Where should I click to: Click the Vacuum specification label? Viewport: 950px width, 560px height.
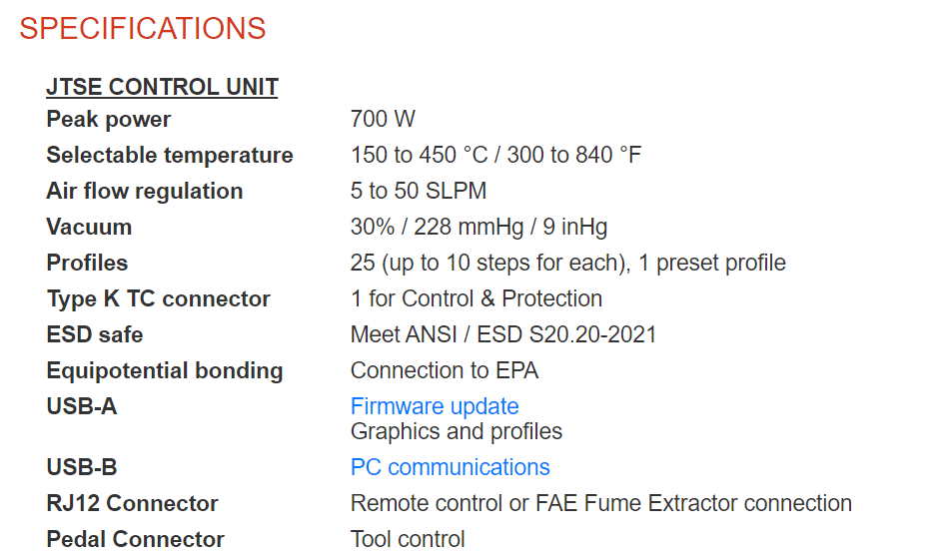pos(89,227)
